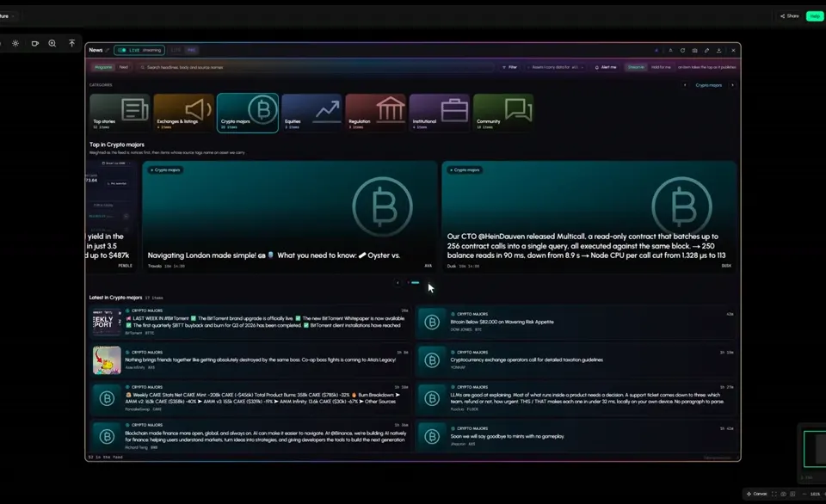This screenshot has height=504, width=826.
Task: Open the Weekly Report BitTorrent story thumbnail
Action: (107, 322)
